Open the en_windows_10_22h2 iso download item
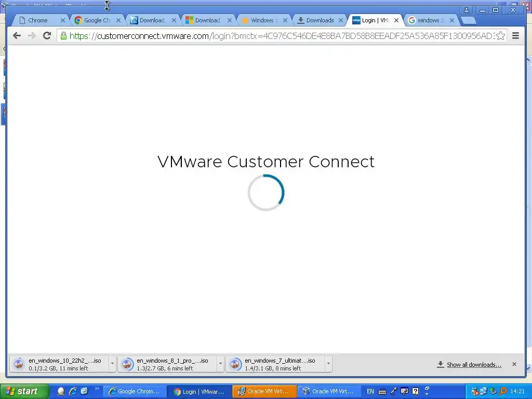The width and height of the screenshot is (532, 399). pyautogui.click(x=59, y=364)
